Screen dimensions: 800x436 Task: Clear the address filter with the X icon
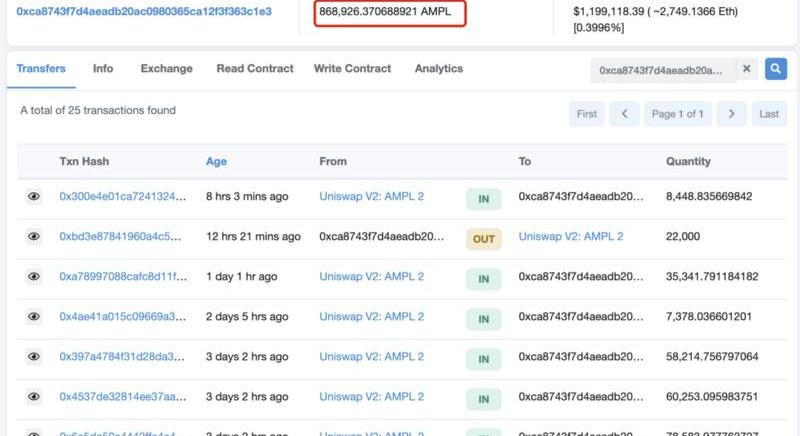click(x=746, y=69)
